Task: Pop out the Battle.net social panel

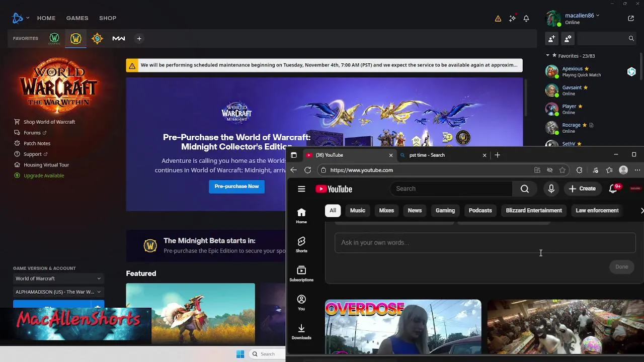Action: (x=631, y=19)
